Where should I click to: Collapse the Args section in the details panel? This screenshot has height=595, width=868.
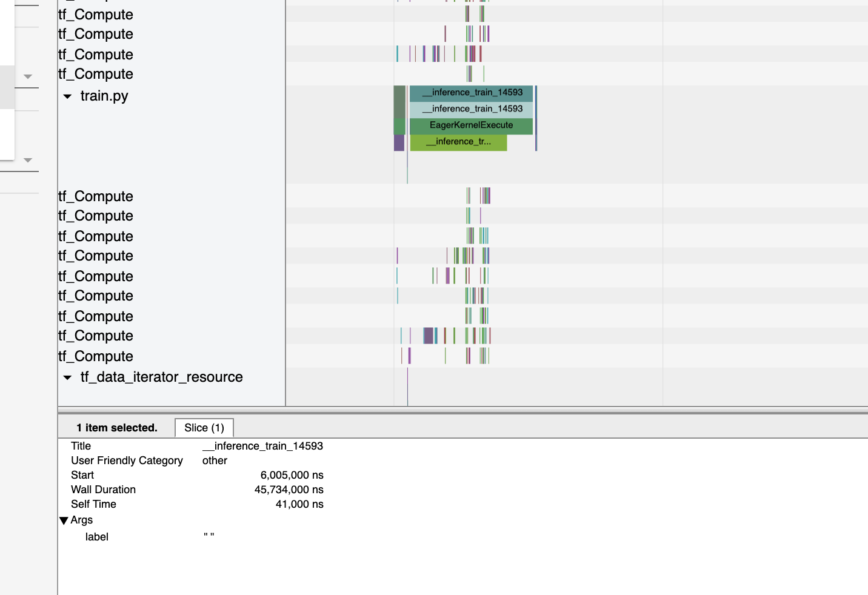click(x=64, y=520)
